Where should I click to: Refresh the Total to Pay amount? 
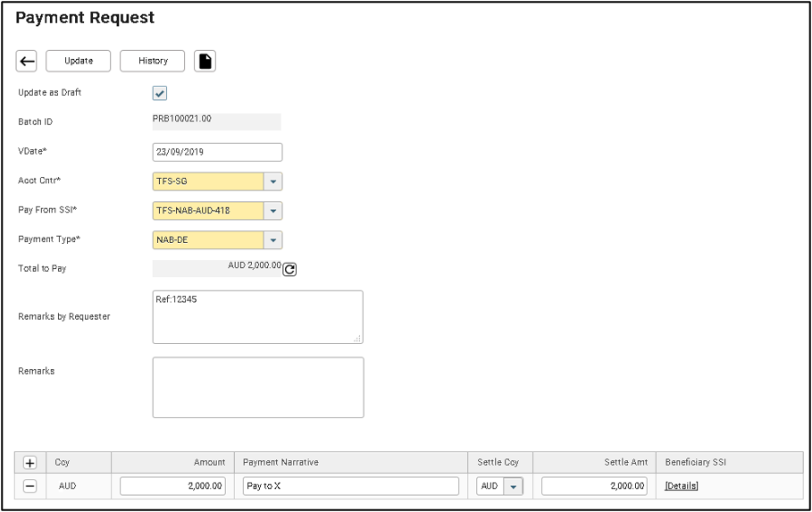289,269
